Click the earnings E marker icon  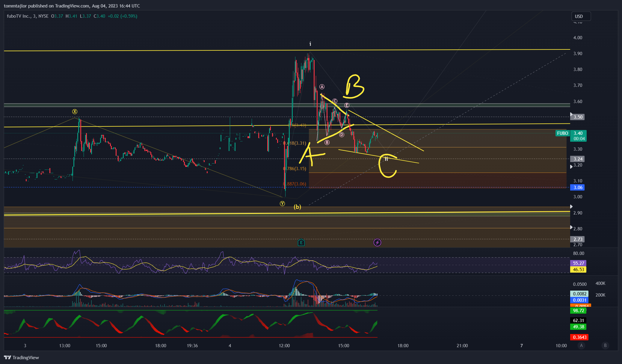coord(301,242)
